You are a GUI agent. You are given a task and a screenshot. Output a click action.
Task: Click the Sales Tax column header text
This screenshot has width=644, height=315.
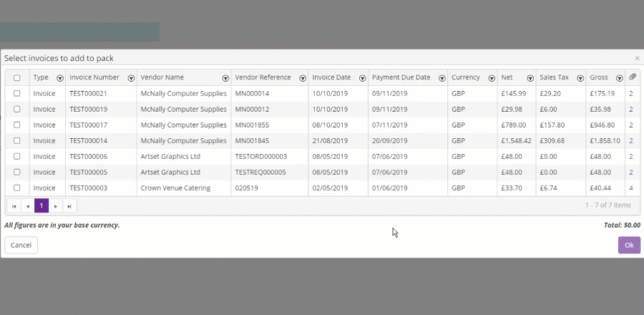click(x=552, y=77)
